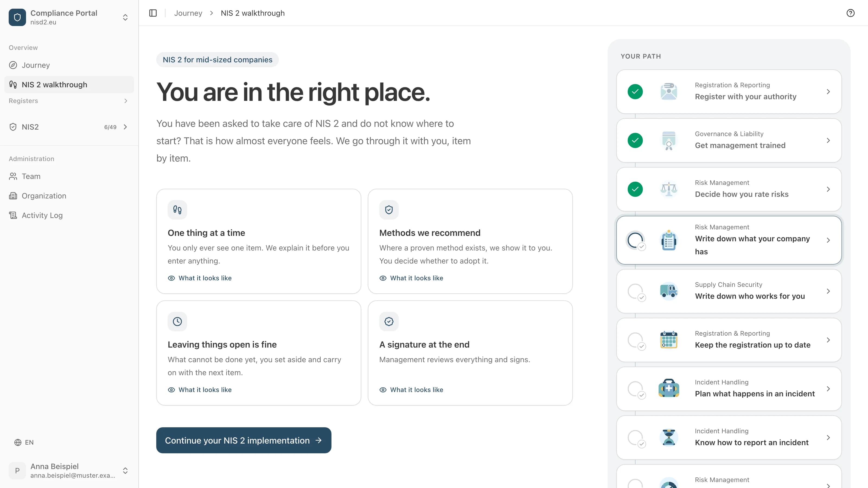Open the help question-mark icon

click(x=850, y=13)
